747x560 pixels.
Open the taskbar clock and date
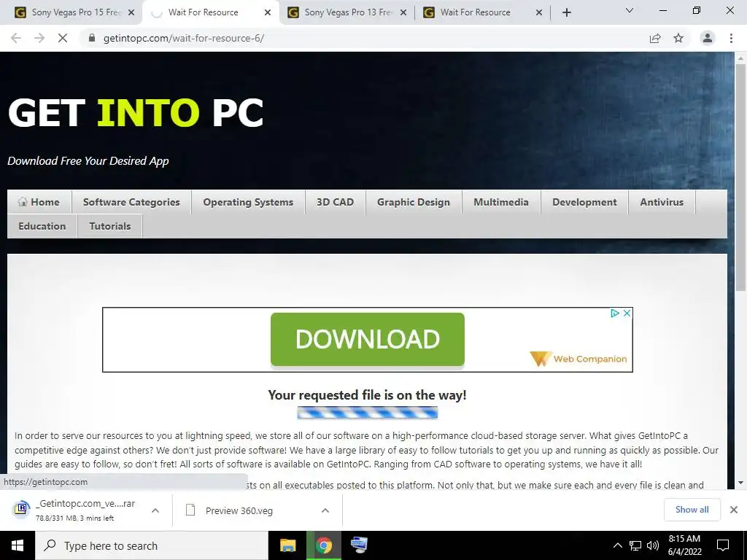coord(684,545)
